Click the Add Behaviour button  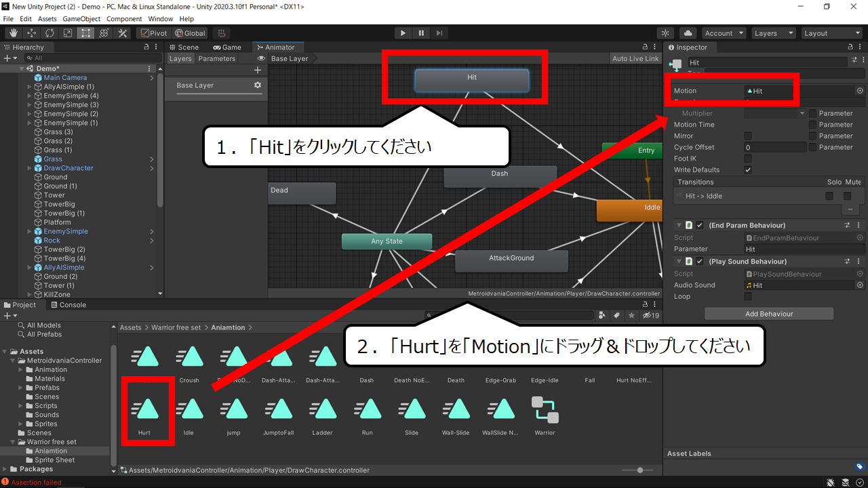coord(769,314)
